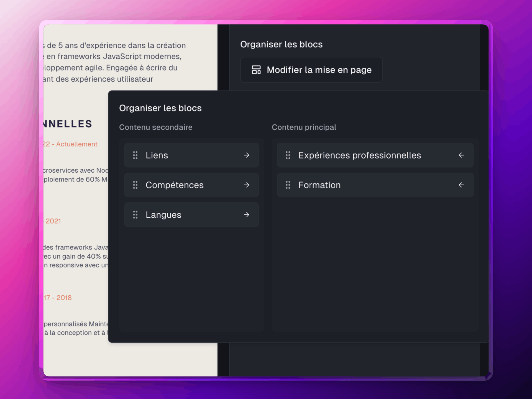Screen dimensions: 532x399
Task: Select the Langues block label
Action: click(163, 215)
